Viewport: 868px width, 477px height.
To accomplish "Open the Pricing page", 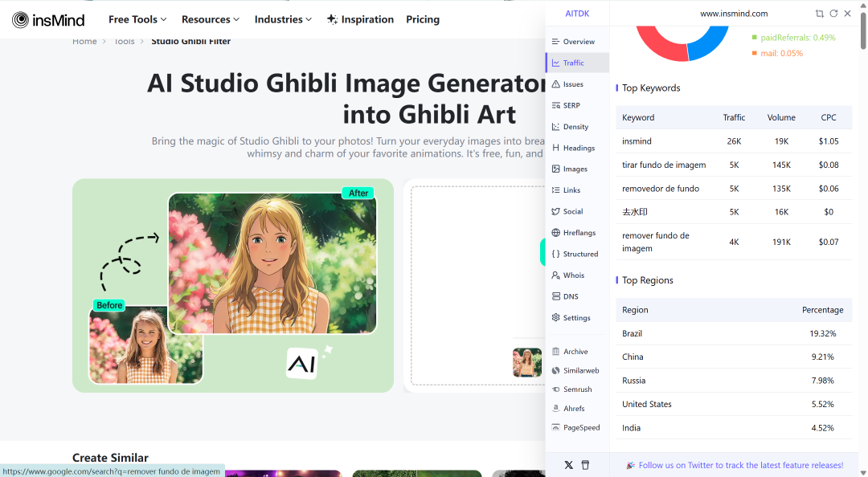I will click(x=423, y=19).
